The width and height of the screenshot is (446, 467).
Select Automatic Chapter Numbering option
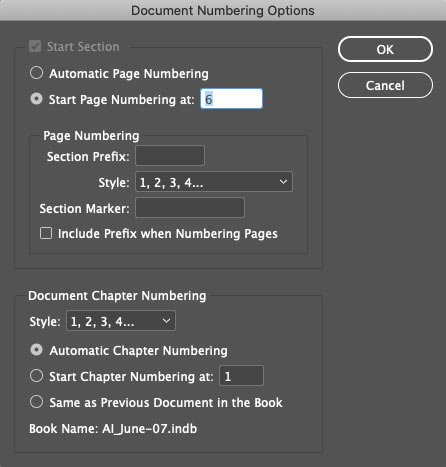click(x=36, y=350)
